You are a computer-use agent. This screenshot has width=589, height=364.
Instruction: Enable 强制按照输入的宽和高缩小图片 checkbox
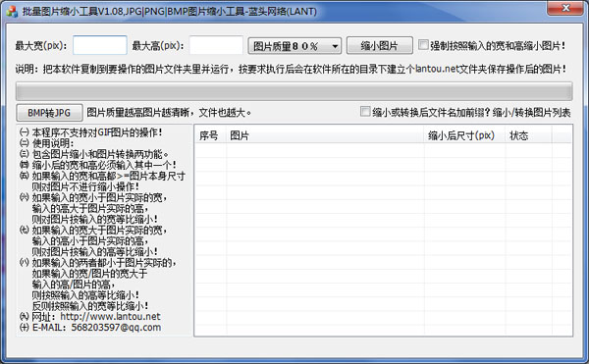coord(423,45)
